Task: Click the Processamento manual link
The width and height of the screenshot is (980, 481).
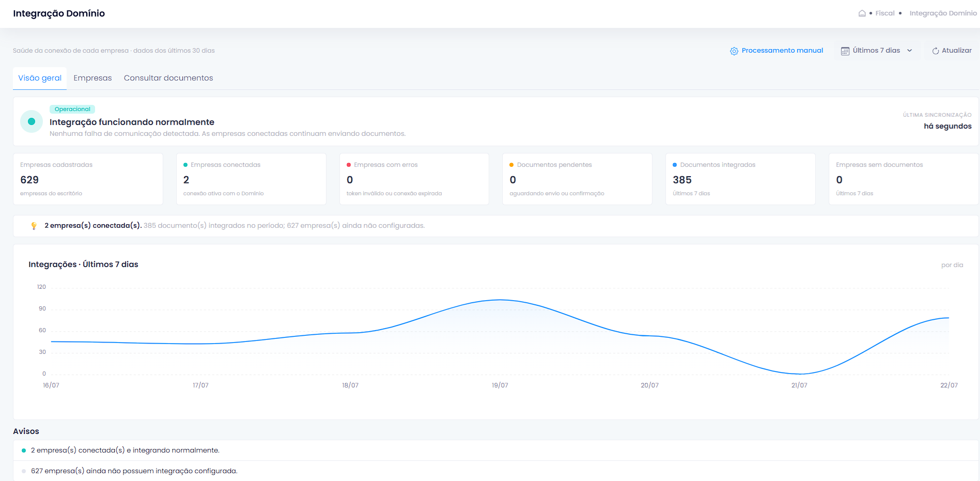Action: tap(776, 51)
